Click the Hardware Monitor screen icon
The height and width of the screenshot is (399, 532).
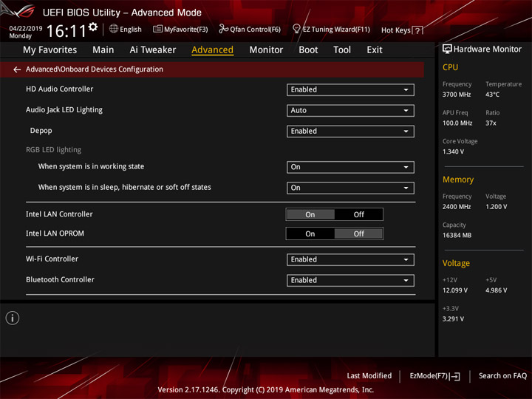point(447,49)
